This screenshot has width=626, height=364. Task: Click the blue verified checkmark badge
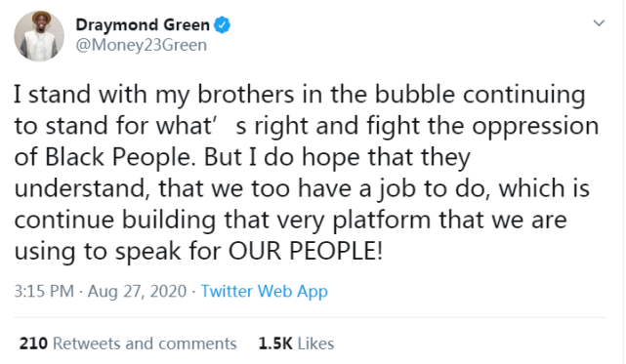(x=222, y=25)
